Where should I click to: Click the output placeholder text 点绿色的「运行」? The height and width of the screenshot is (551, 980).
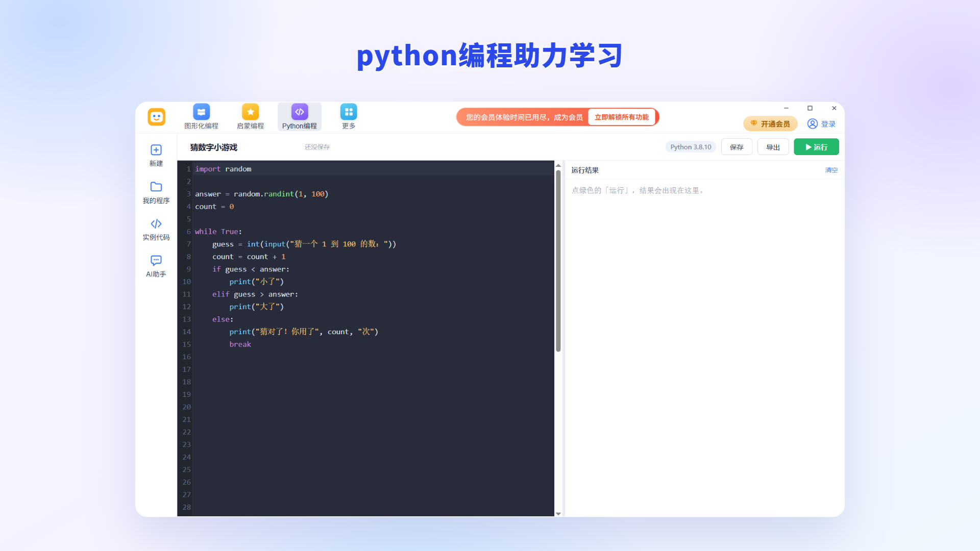638,190
